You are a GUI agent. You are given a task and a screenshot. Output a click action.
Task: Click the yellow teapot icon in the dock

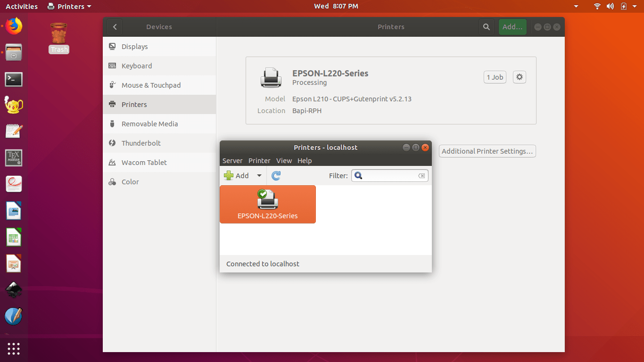pos(14,105)
